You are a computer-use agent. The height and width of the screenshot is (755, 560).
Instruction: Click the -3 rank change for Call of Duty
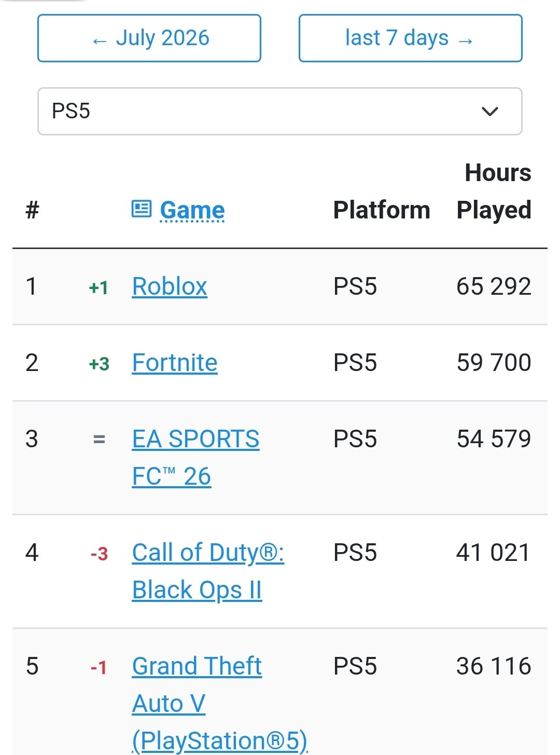coord(99,554)
